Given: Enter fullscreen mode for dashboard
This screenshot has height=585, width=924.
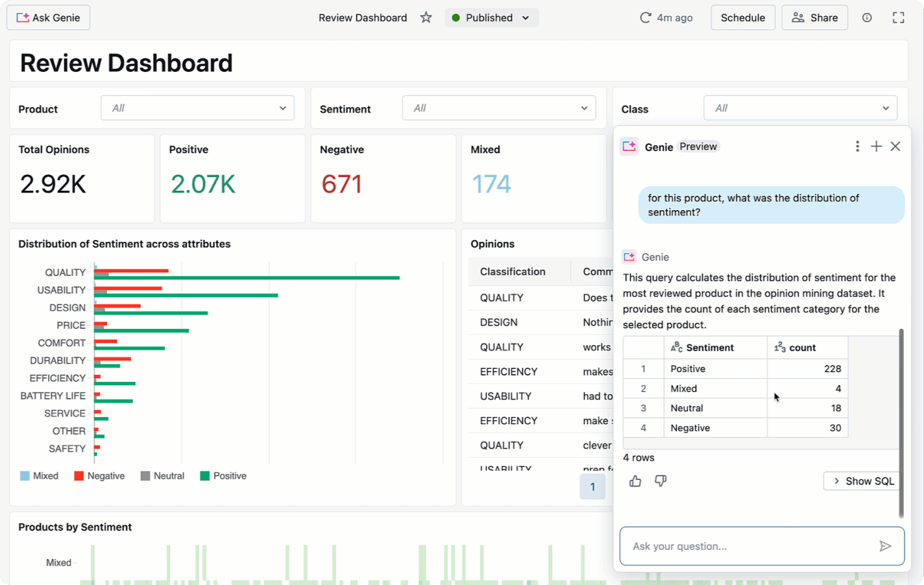Looking at the screenshot, I should click(898, 18).
